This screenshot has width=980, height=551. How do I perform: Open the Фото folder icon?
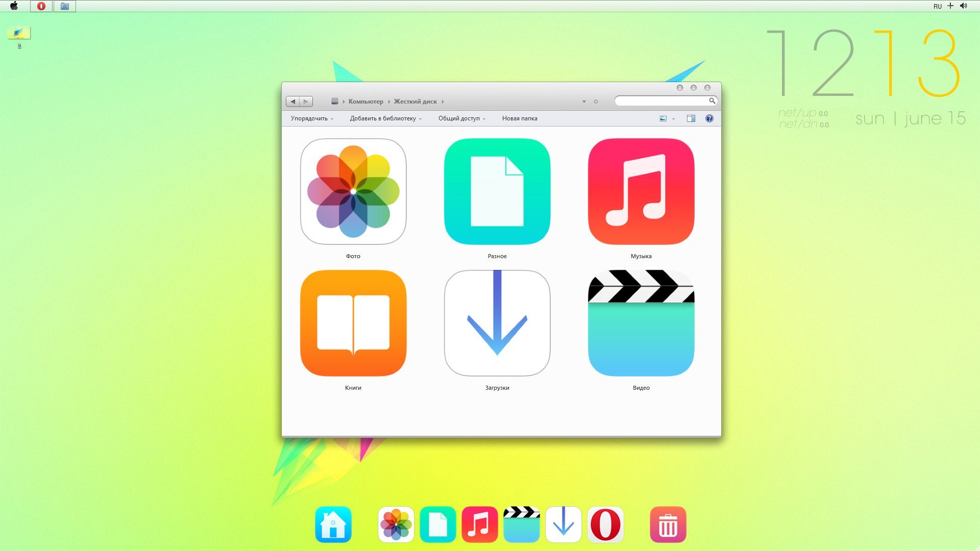click(353, 191)
